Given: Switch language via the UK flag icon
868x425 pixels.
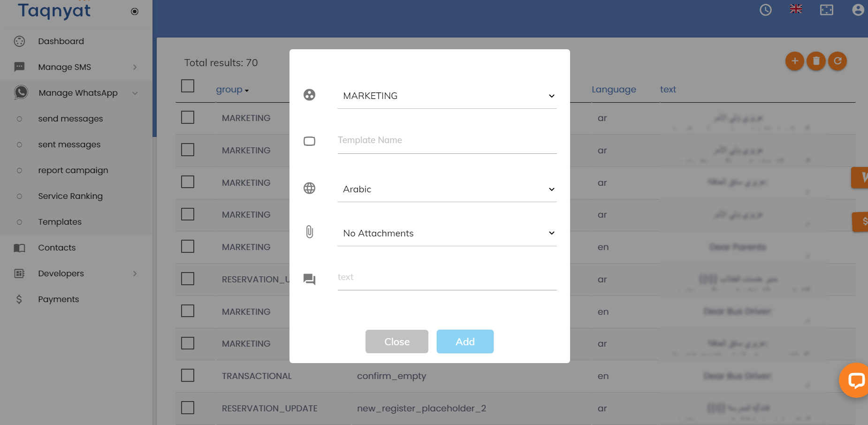Looking at the screenshot, I should click(796, 9).
